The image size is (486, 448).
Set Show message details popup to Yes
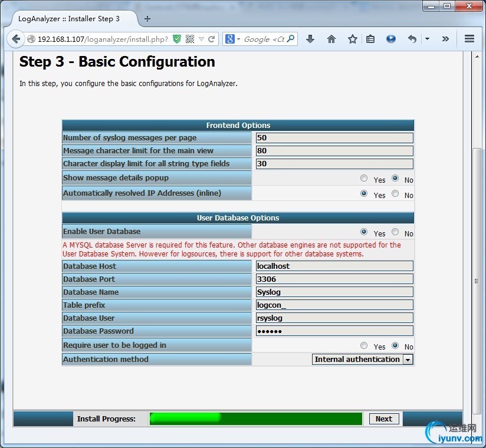click(x=364, y=178)
